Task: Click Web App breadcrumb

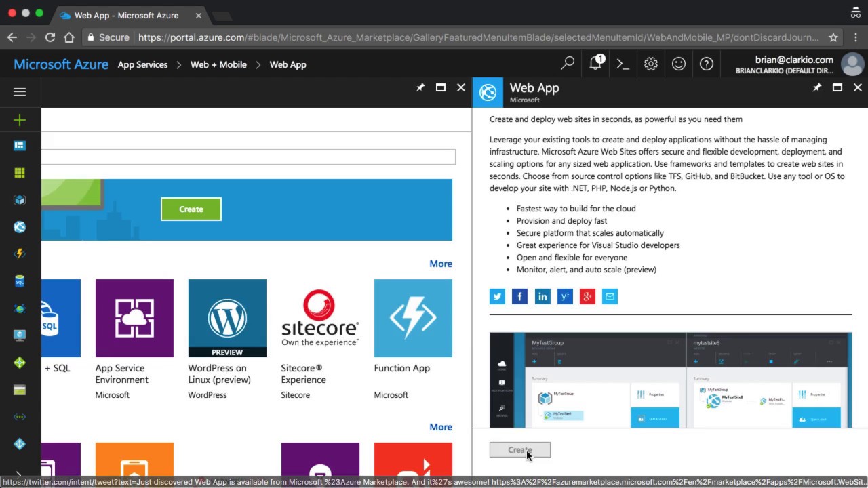Action: 288,64
